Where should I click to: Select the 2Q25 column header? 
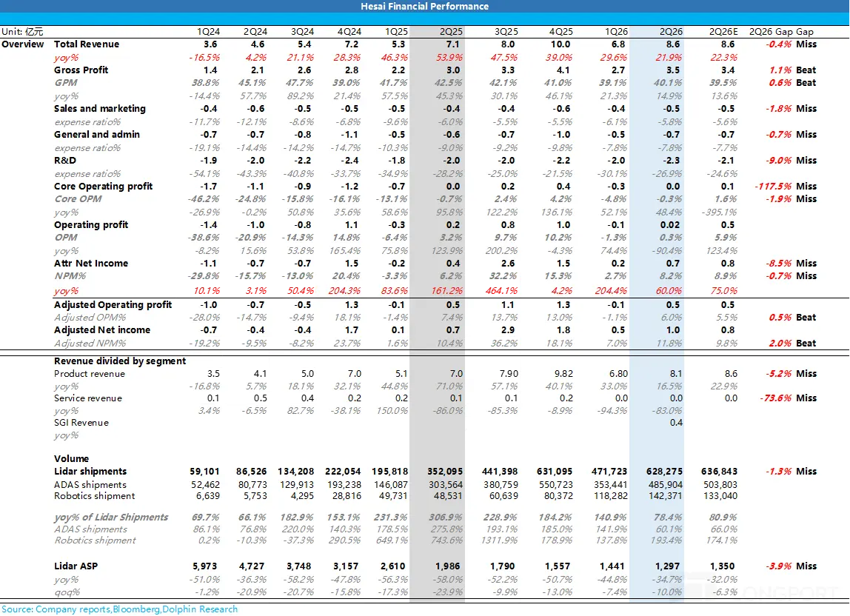click(x=451, y=32)
